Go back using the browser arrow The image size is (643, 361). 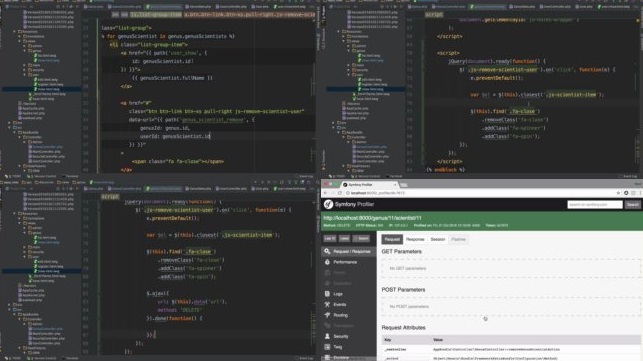326,193
